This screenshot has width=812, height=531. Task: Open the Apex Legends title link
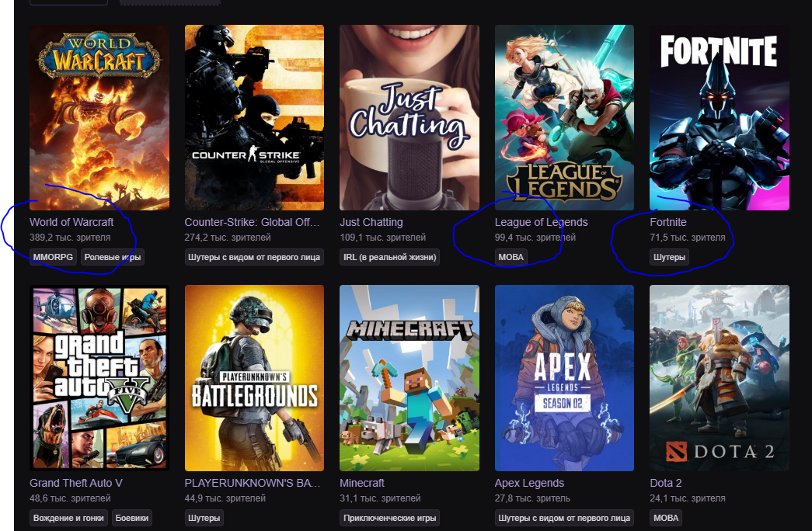tap(529, 483)
